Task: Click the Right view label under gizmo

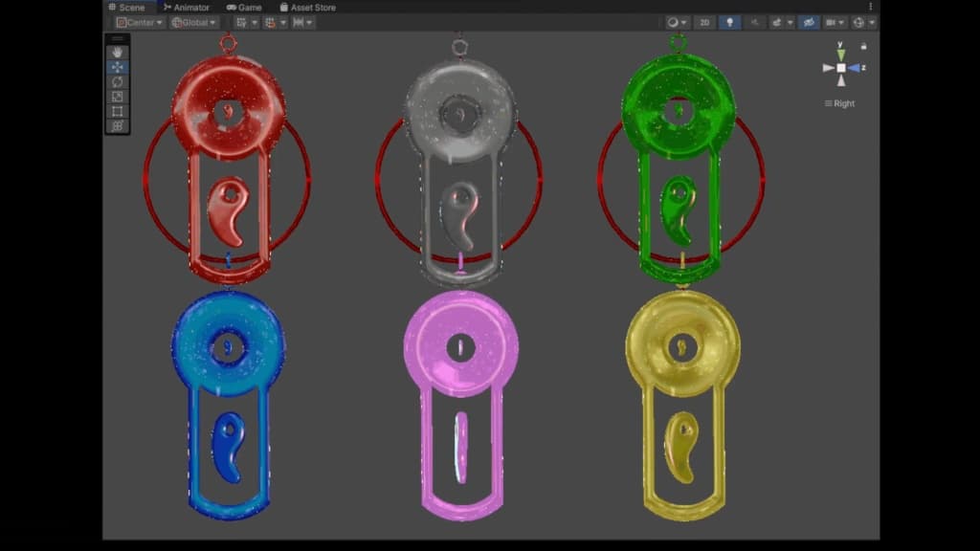Action: (x=840, y=103)
